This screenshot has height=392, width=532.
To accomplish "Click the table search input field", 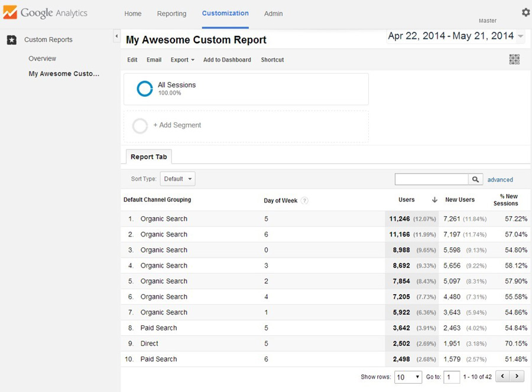I will 432,179.
